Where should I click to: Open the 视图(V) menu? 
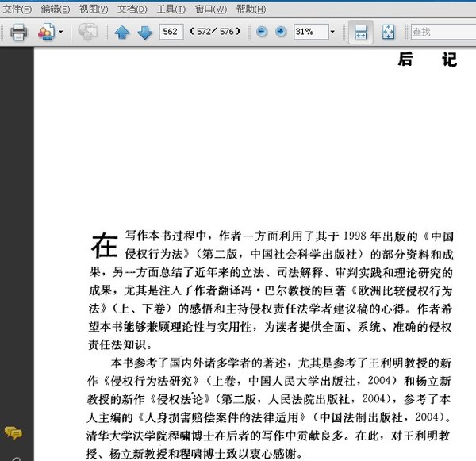(94, 10)
